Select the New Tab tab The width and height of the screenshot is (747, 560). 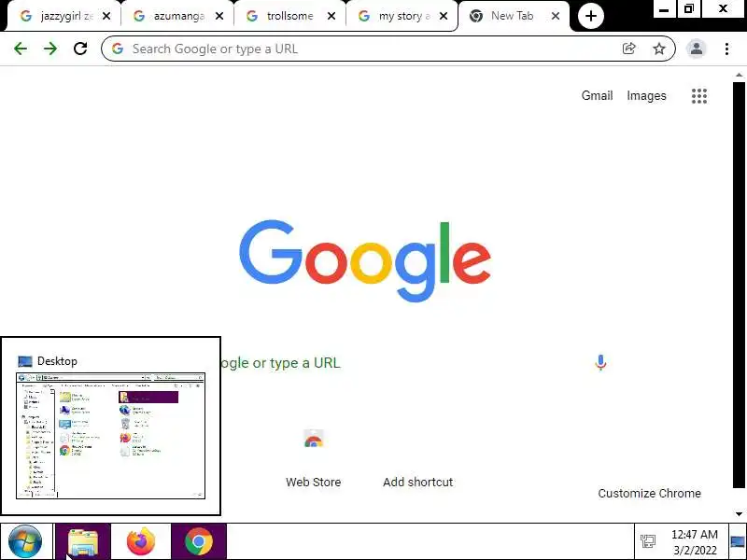pyautogui.click(x=512, y=16)
